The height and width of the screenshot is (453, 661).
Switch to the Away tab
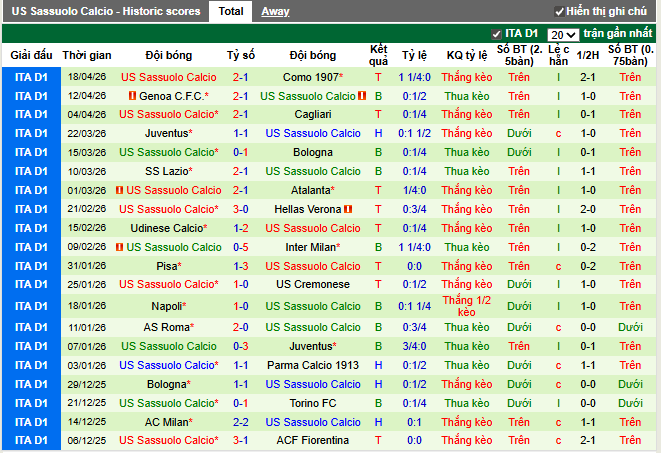point(275,12)
